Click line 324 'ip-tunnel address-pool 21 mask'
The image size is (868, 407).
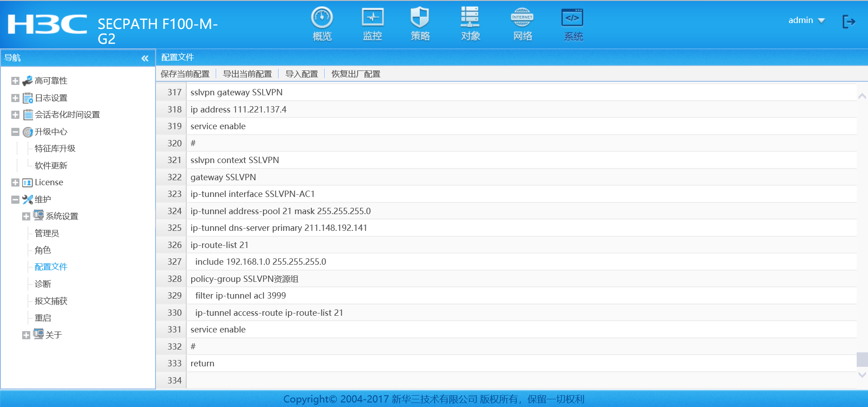coord(280,211)
